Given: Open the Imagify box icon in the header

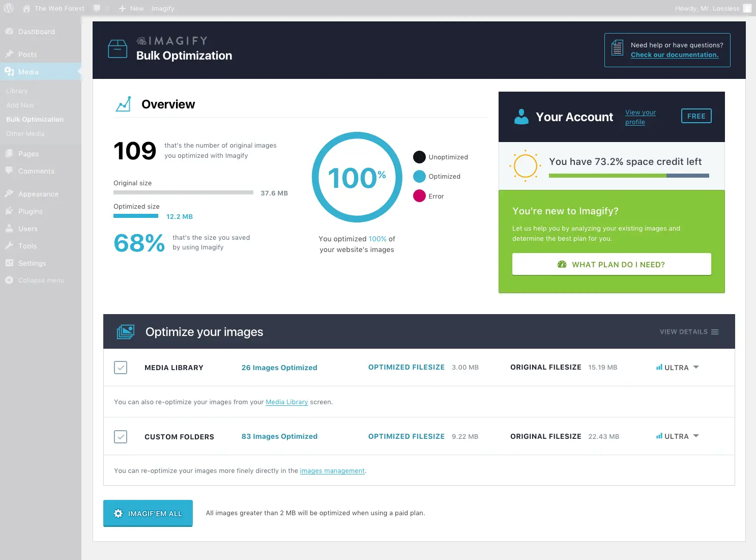Looking at the screenshot, I should pos(118,48).
